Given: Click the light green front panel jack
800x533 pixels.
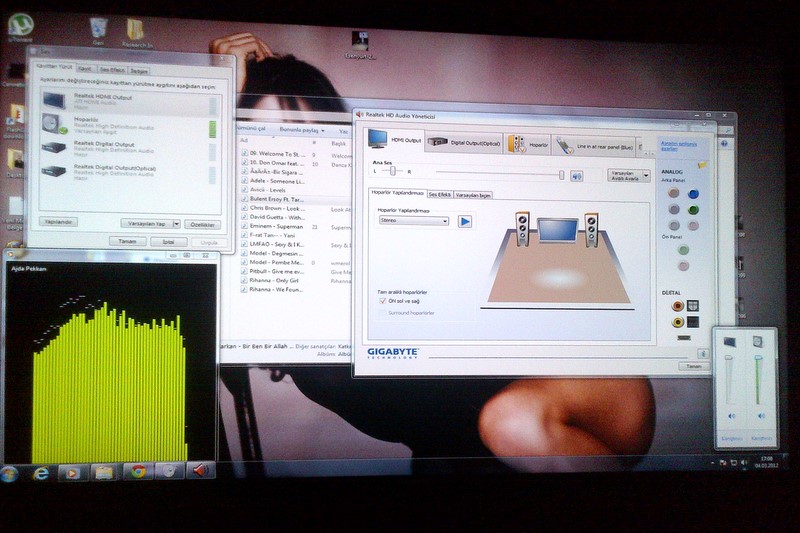Looking at the screenshot, I should click(x=683, y=249).
